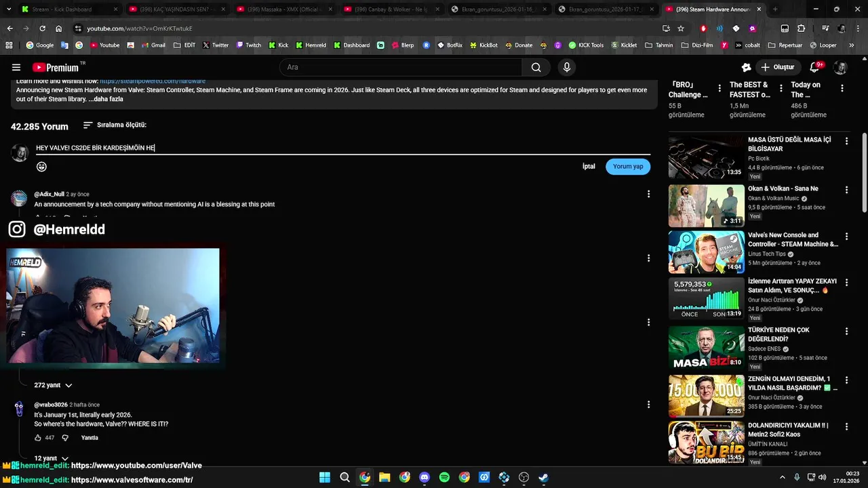This screenshot has height=488, width=868.
Task: Go to browser home page
Action: [x=59, y=28]
